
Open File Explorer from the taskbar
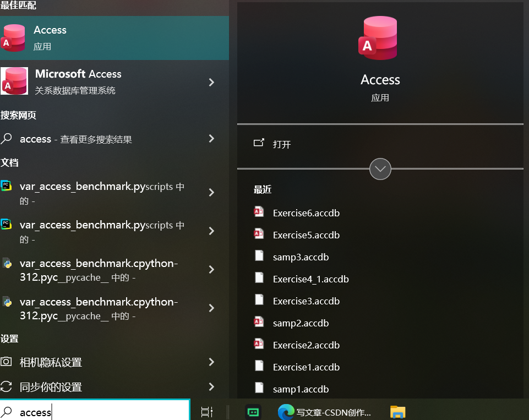[x=398, y=412]
